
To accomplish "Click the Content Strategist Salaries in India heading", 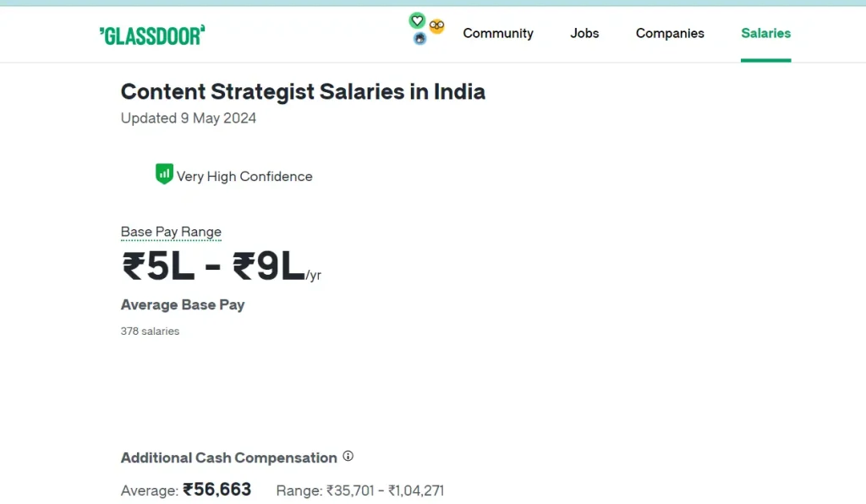I will point(304,91).
